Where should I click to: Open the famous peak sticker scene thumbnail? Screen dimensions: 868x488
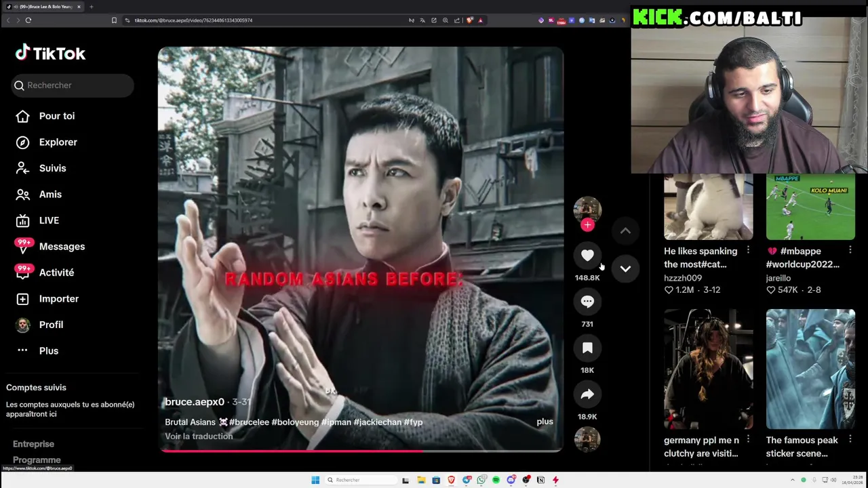pos(810,369)
